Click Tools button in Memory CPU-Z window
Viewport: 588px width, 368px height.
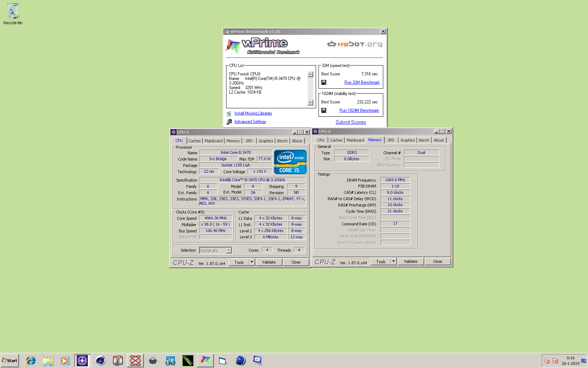pos(381,261)
